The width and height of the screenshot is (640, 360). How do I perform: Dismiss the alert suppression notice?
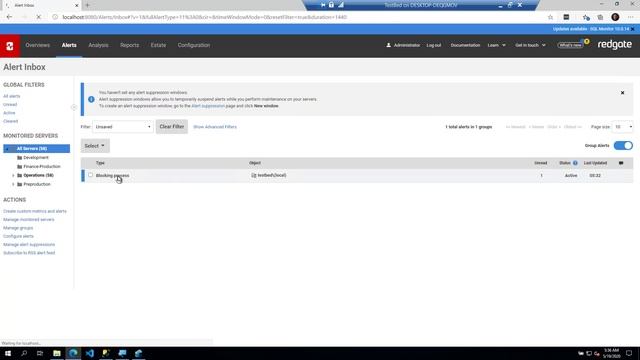point(622,93)
